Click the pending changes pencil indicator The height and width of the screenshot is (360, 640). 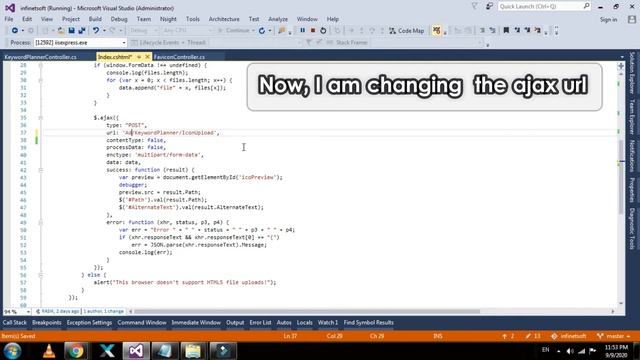pyautogui.click(x=533, y=336)
